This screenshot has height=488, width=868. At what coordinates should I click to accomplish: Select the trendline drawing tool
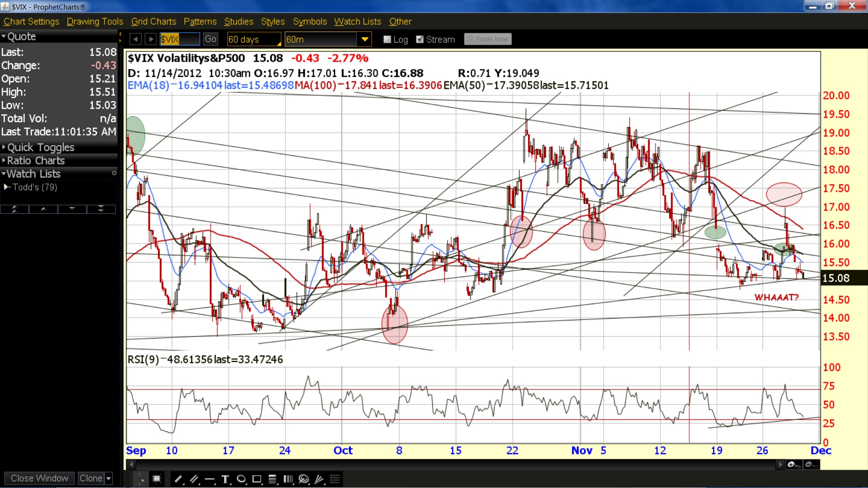pyautogui.click(x=179, y=479)
